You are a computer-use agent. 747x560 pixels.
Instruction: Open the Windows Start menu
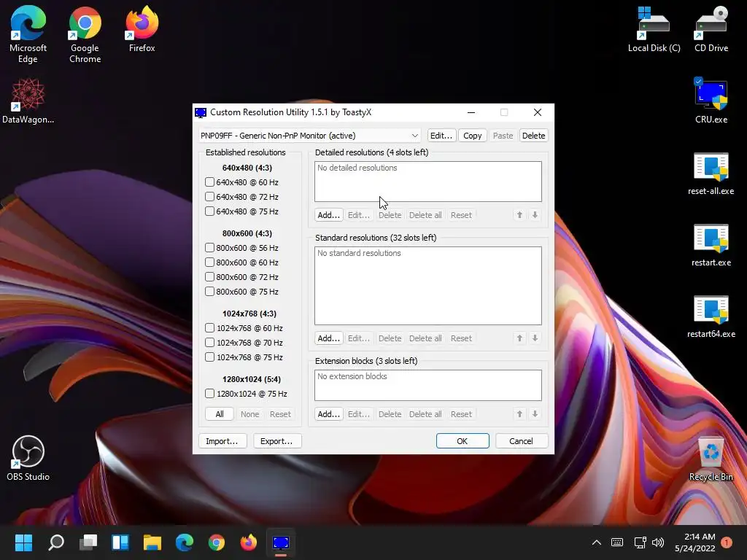point(23,542)
